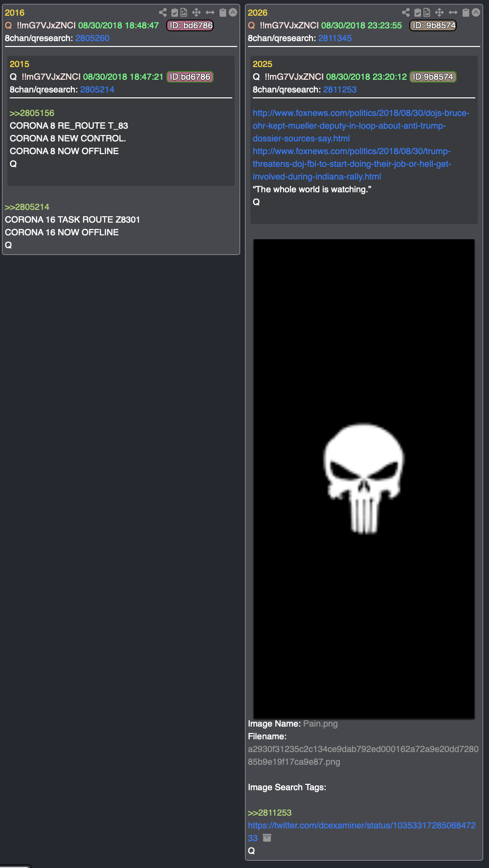Image resolution: width=489 pixels, height=868 pixels.
Task: Open archive icon next to twitter link
Action: 267,838
